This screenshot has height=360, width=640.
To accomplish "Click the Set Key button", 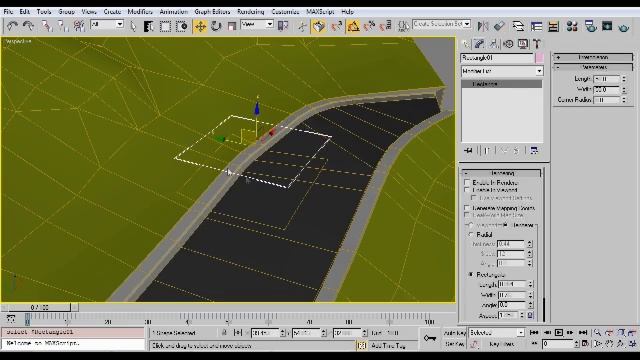I will pos(454,344).
